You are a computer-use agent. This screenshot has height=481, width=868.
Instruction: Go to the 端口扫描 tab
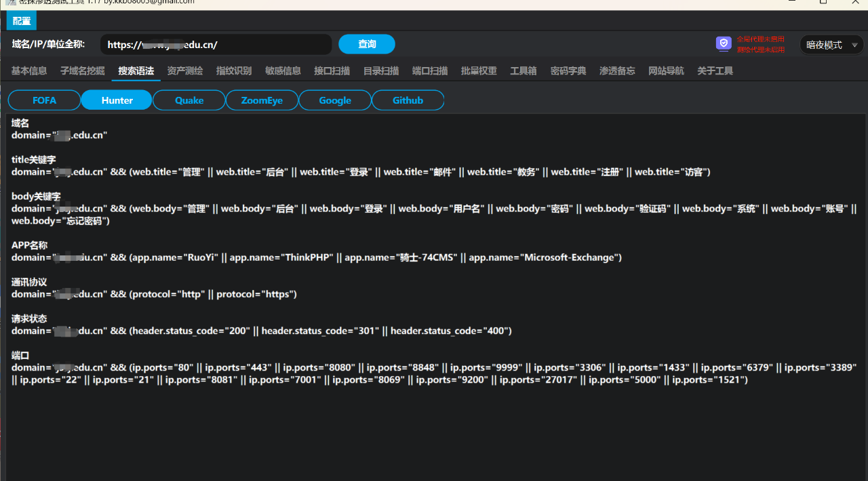coord(430,71)
